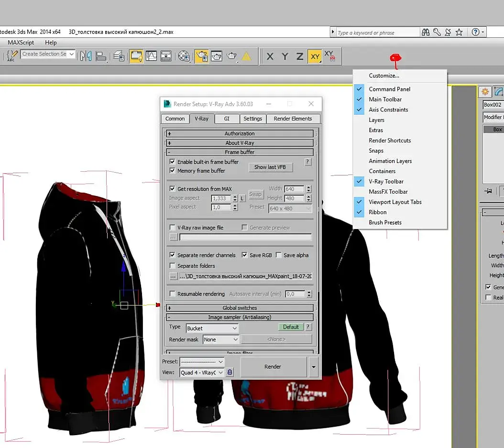Open the Rendered Frame Window icon
The height and width of the screenshot is (448, 504).
click(217, 56)
